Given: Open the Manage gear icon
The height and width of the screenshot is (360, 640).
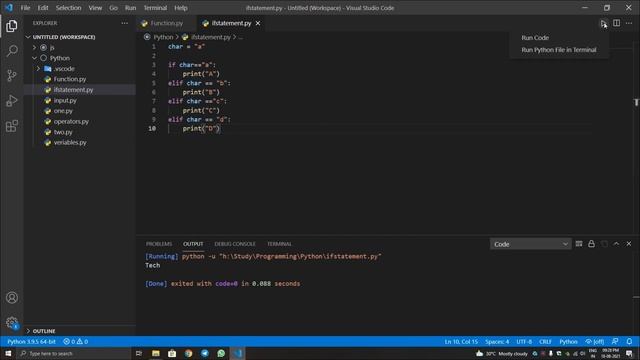Looking at the screenshot, I should click(x=12, y=323).
